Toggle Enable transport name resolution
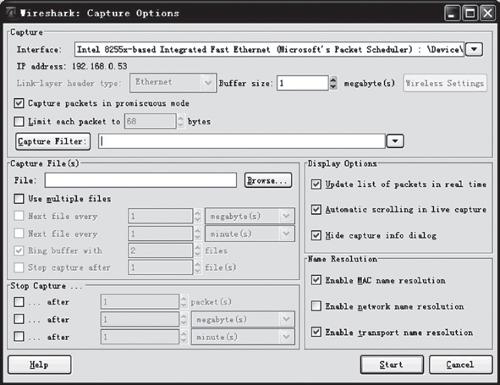This screenshot has width=500, height=385. (316, 332)
